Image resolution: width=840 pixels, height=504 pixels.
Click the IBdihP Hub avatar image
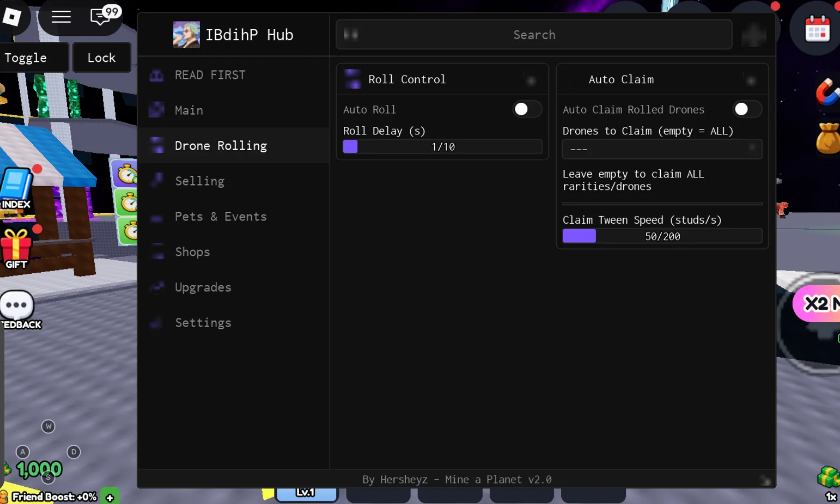point(186,34)
